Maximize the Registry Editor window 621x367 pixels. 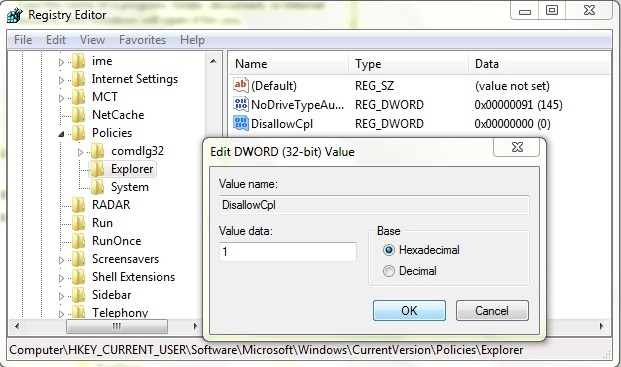tap(552, 11)
